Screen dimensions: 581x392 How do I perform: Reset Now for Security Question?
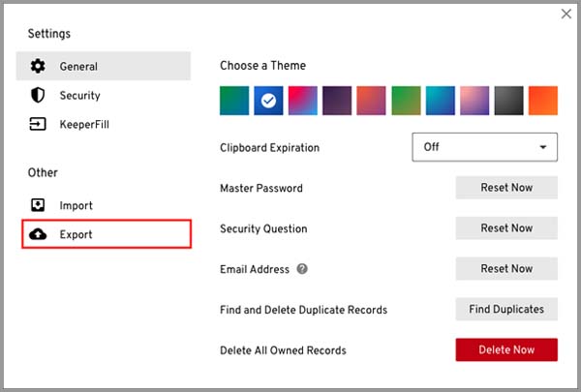click(x=506, y=227)
